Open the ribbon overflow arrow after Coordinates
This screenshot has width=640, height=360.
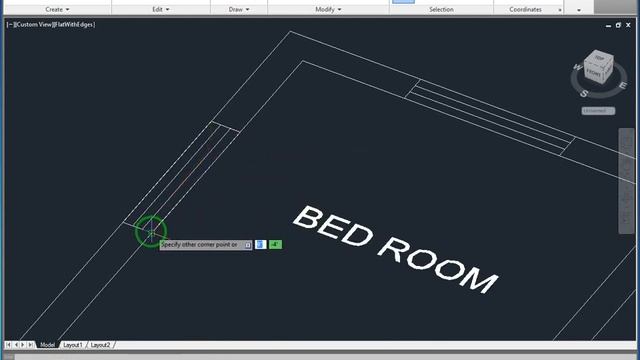pos(579,10)
